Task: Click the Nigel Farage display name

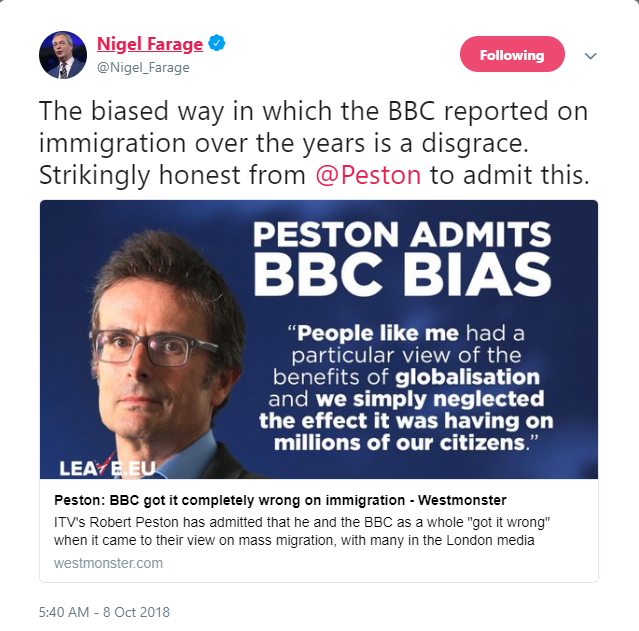Action: pyautogui.click(x=150, y=44)
